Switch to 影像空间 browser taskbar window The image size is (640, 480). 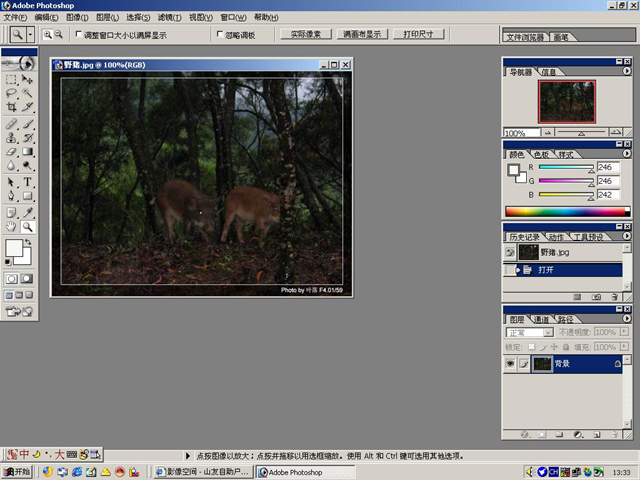click(x=203, y=472)
